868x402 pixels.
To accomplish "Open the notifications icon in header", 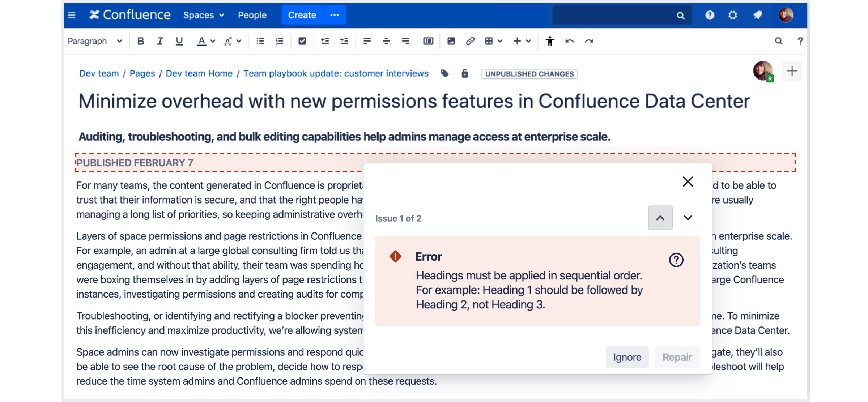I will point(757,15).
